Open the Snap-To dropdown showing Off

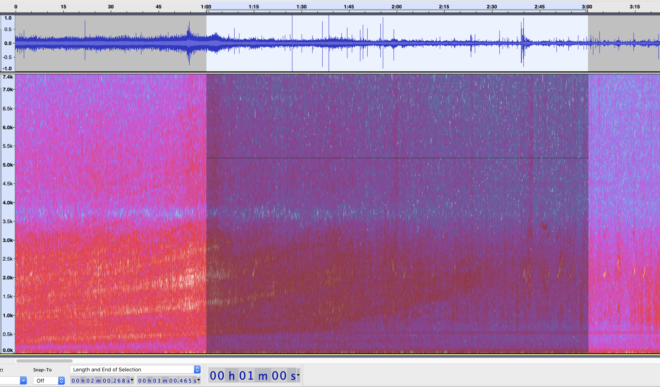click(x=49, y=381)
